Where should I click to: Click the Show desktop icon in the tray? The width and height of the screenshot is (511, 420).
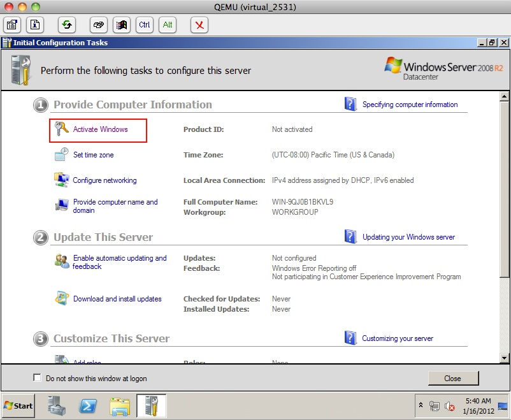point(503,406)
